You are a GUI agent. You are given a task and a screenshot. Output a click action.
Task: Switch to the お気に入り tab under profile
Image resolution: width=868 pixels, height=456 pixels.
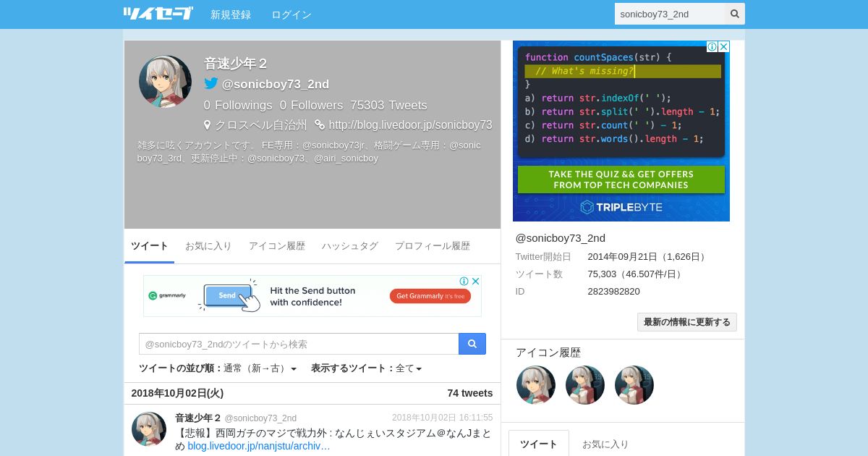(208, 246)
